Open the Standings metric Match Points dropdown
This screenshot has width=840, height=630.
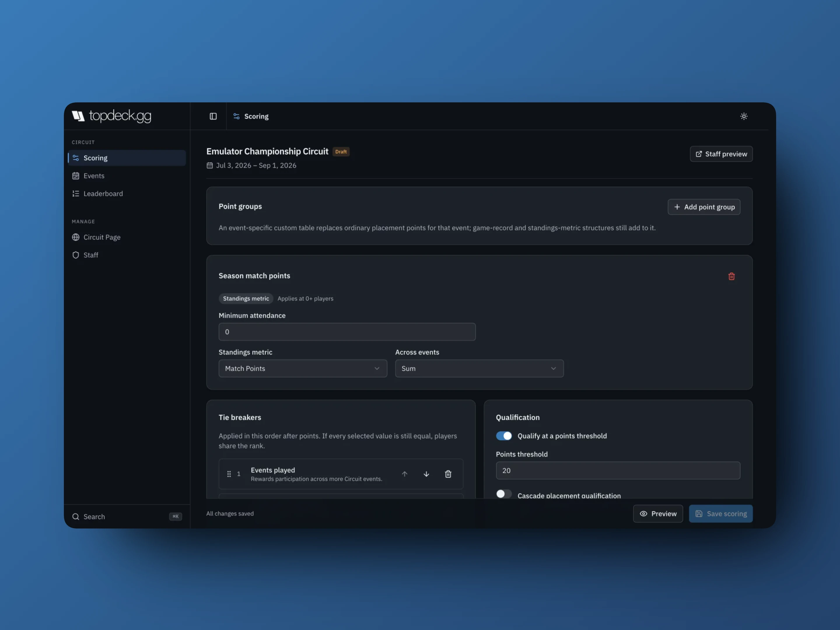[x=303, y=368]
